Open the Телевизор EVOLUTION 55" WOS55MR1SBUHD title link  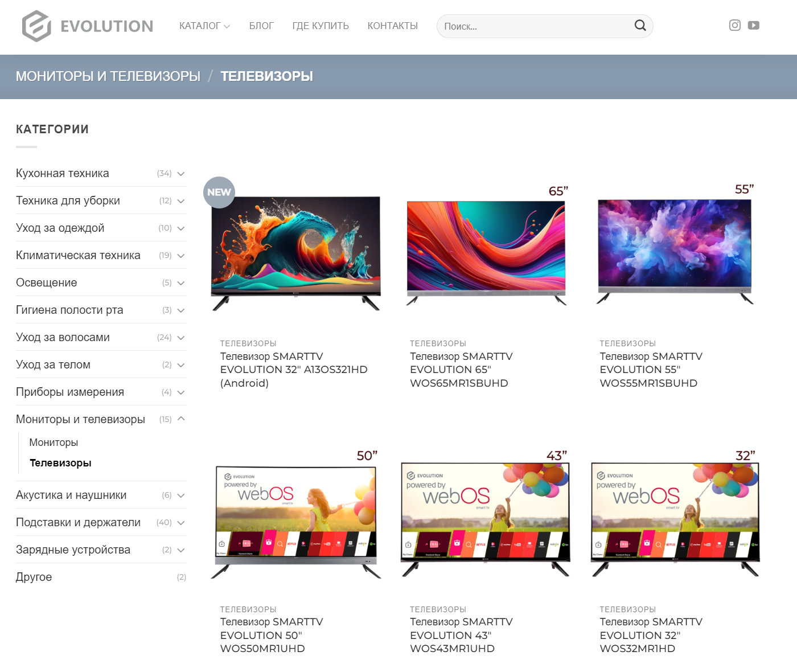[651, 370]
